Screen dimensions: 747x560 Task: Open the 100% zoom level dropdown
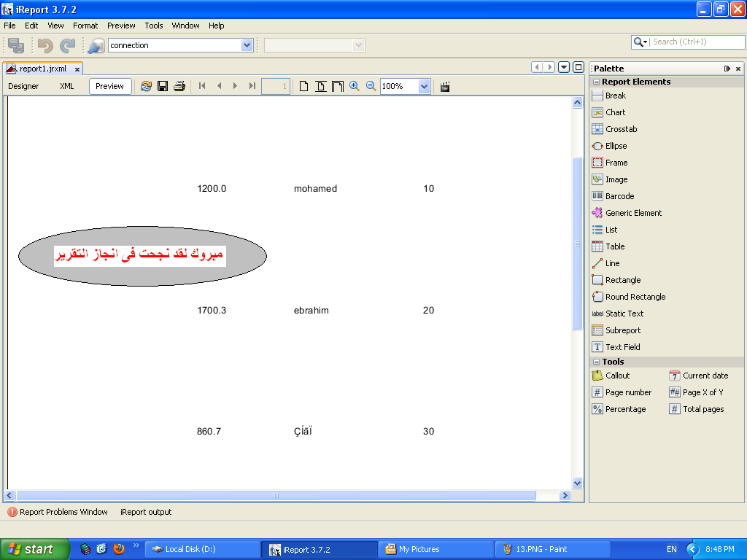click(x=424, y=86)
